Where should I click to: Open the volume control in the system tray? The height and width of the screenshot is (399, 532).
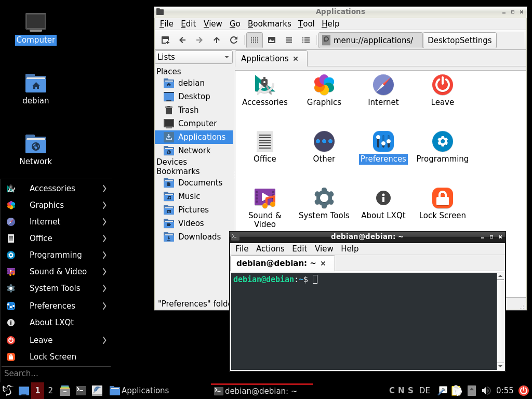click(486, 390)
